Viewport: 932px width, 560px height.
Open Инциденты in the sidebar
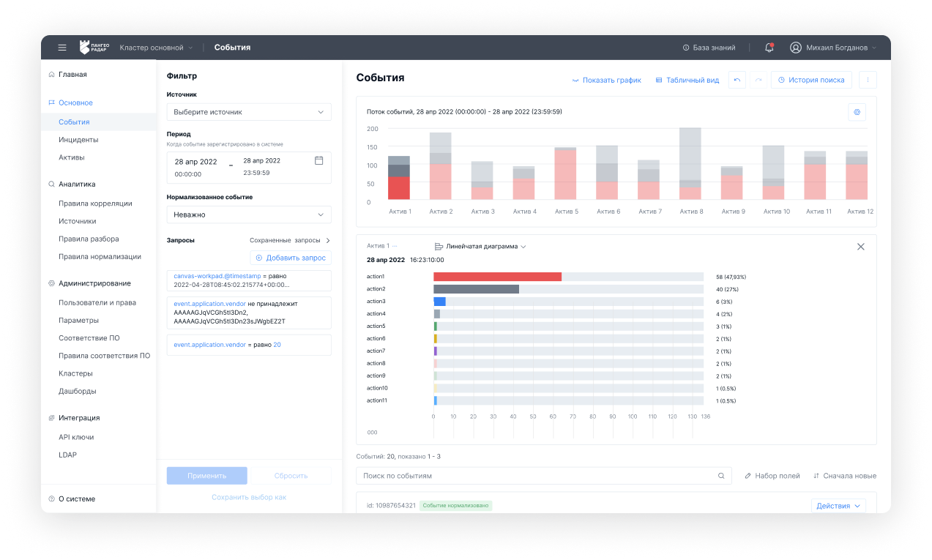pyautogui.click(x=78, y=140)
